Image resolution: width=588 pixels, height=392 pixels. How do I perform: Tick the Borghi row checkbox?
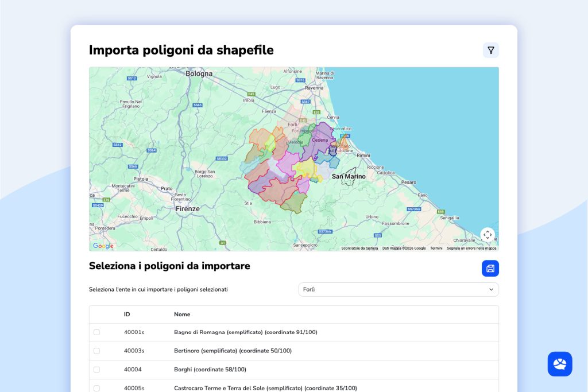(96, 370)
